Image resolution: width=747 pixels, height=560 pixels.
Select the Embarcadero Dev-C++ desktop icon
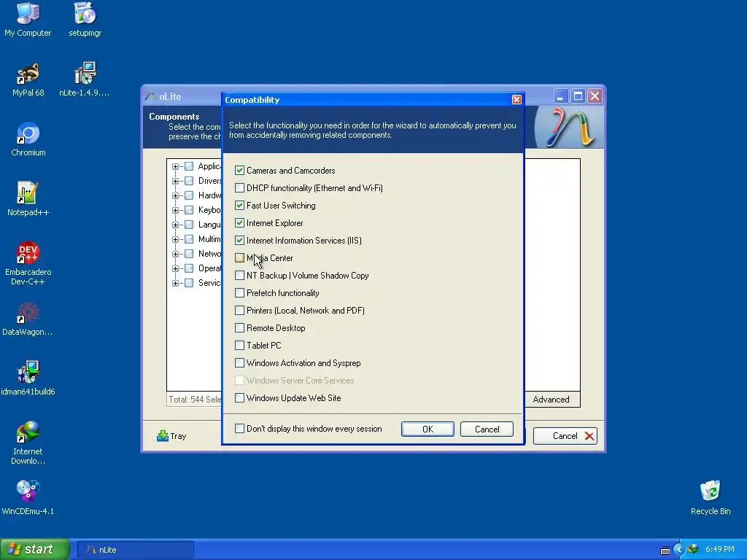click(28, 263)
